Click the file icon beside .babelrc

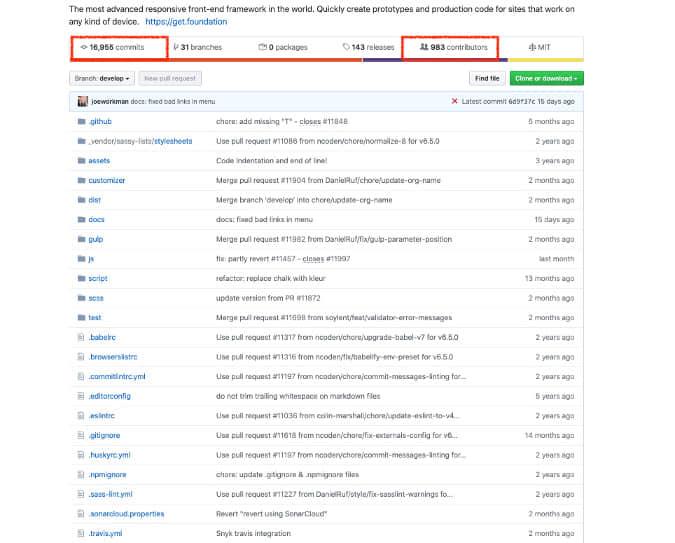pyautogui.click(x=81, y=337)
